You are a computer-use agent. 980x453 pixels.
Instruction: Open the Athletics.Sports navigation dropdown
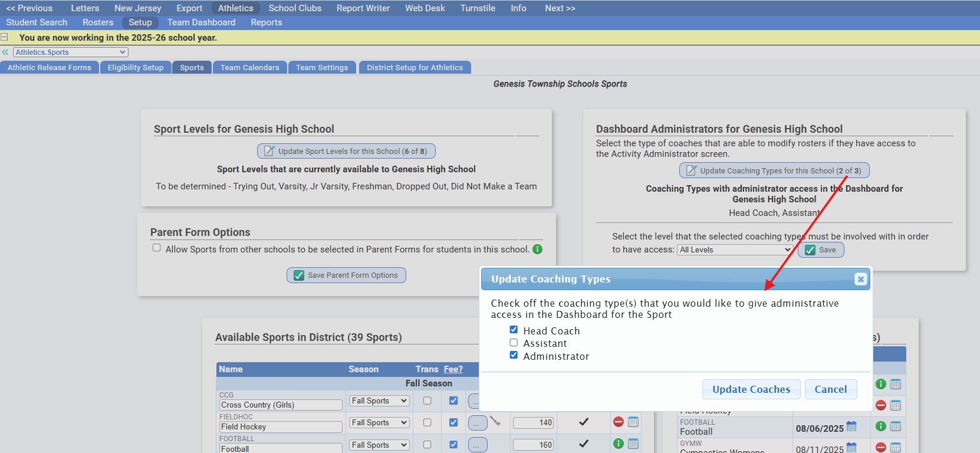(x=71, y=52)
